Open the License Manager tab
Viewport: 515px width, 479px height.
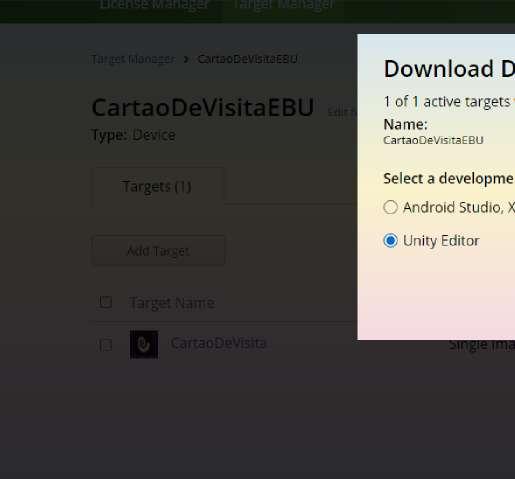coord(154,4)
